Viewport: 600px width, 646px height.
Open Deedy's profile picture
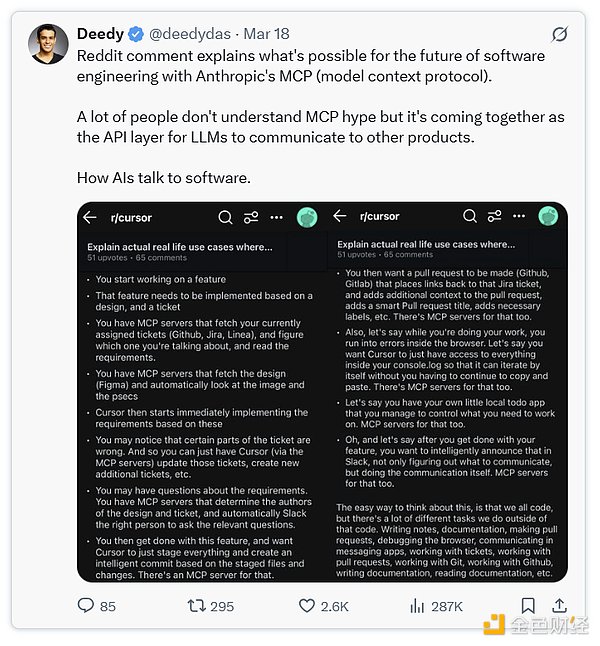49,45
